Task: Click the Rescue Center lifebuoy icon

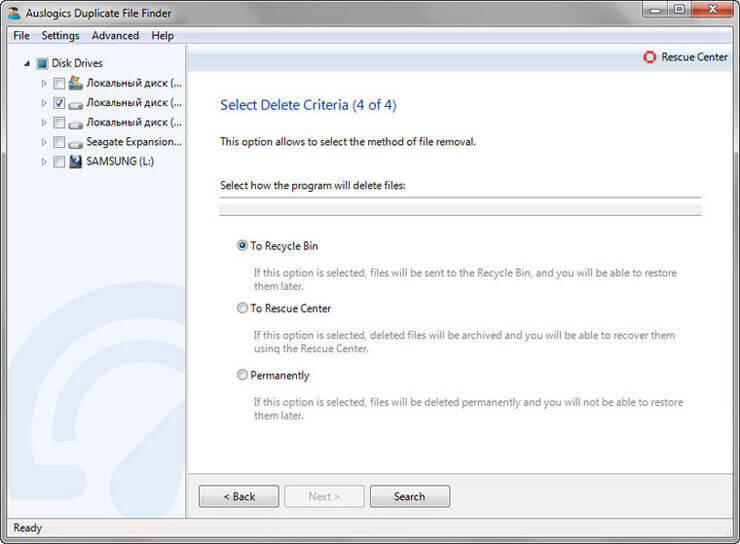Action: pos(650,57)
